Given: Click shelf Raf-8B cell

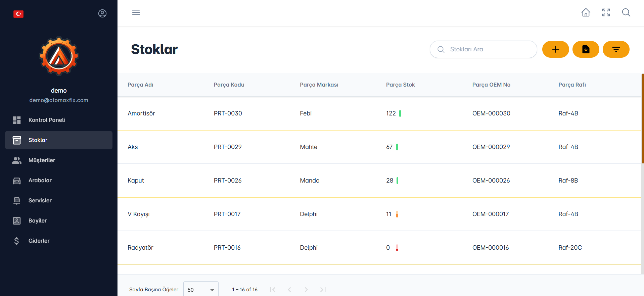Looking at the screenshot, I should point(568,181).
